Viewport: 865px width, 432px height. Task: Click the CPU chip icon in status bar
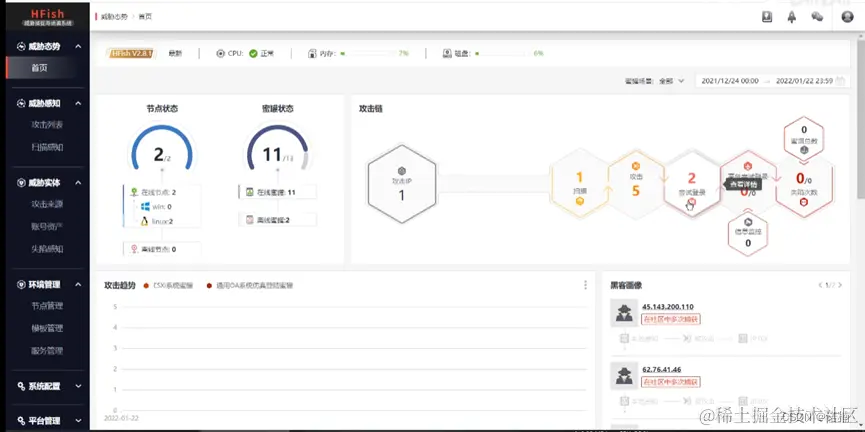pyautogui.click(x=221, y=54)
